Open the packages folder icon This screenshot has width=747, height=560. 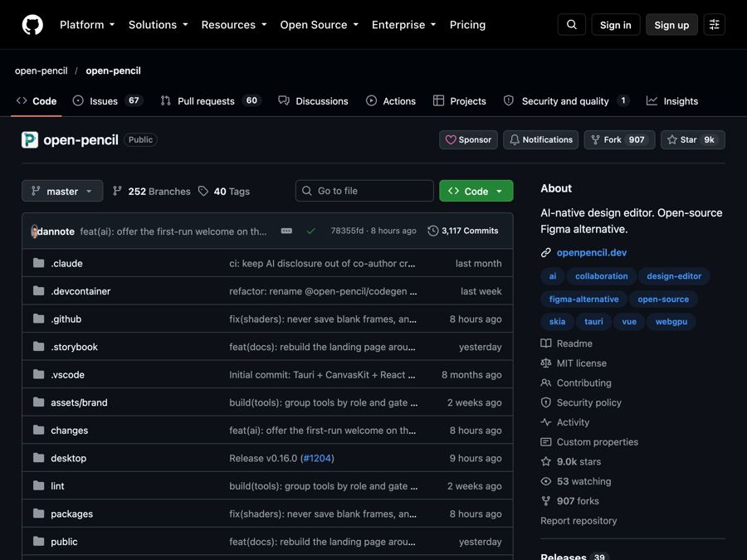point(38,514)
